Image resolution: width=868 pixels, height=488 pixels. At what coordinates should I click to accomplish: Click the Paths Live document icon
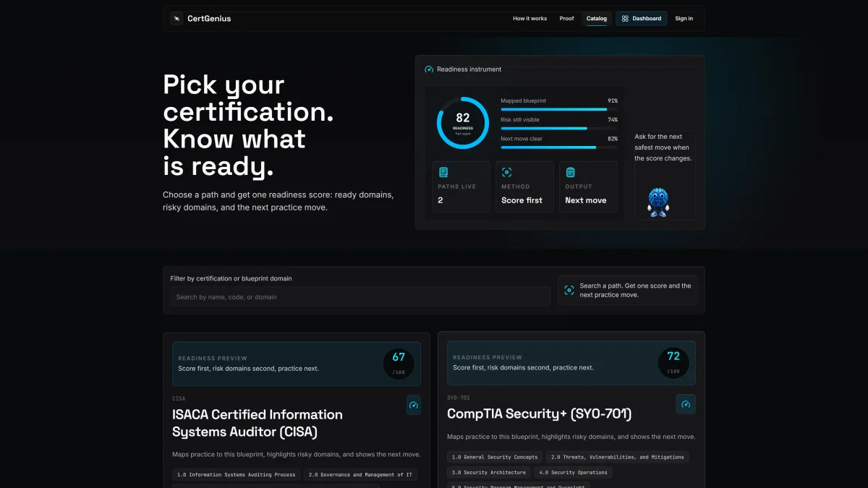443,172
